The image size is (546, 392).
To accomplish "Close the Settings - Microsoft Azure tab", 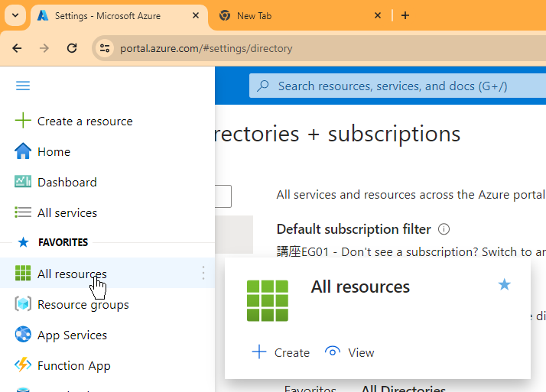I will 196,15.
